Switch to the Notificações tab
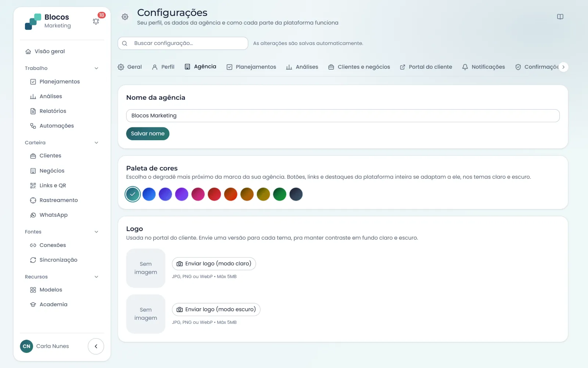The width and height of the screenshot is (588, 368). point(483,67)
